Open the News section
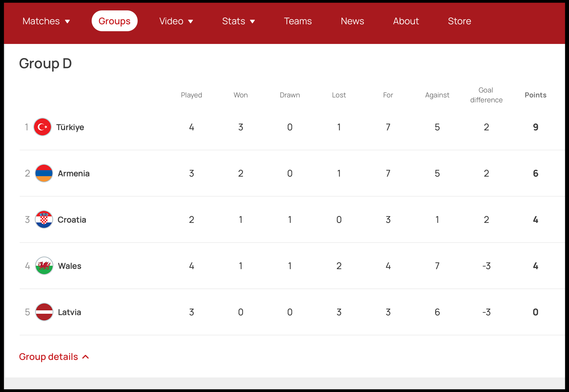This screenshot has height=392, width=569. pos(352,21)
